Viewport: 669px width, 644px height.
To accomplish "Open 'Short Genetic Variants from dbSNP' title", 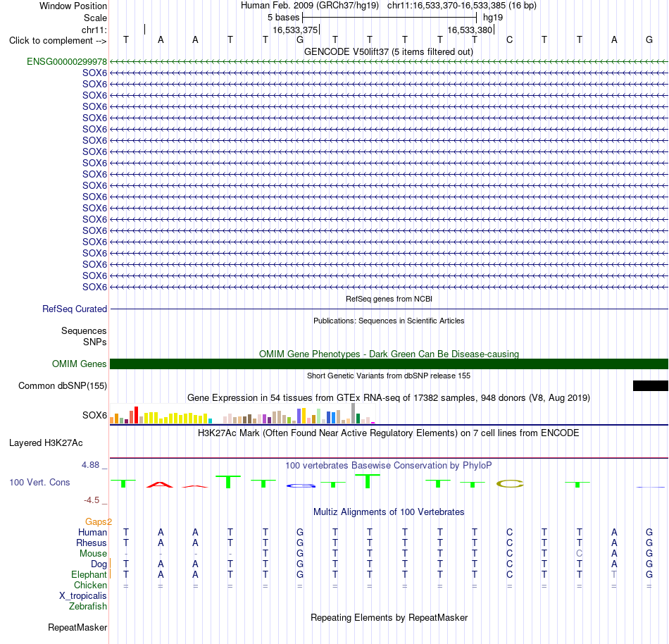I will (389, 376).
